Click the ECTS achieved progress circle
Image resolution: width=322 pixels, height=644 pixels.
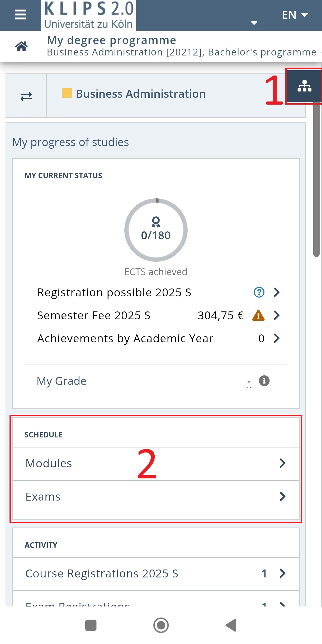click(156, 230)
